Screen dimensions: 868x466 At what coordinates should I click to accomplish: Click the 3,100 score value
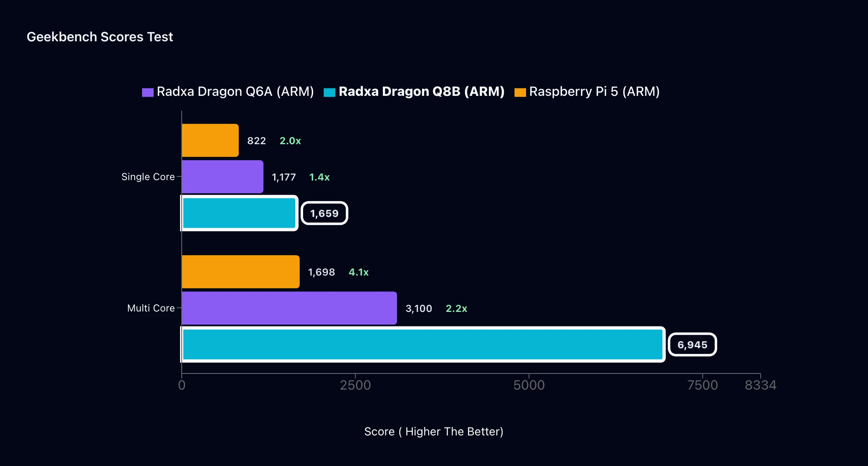click(x=419, y=309)
